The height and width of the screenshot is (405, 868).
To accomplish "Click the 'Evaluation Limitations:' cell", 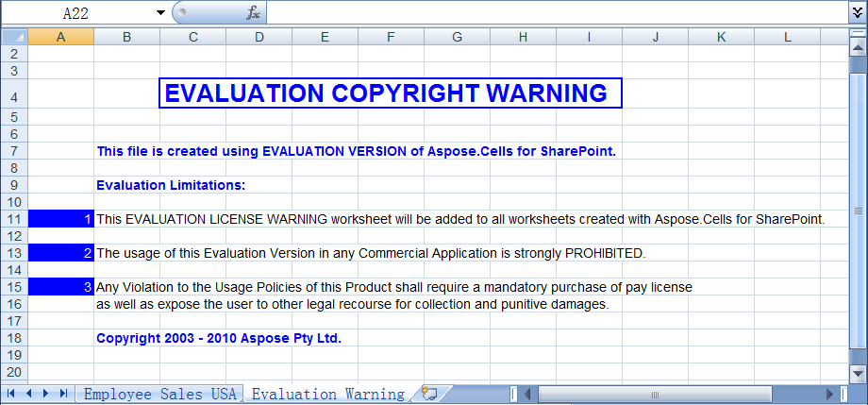I will (x=171, y=185).
